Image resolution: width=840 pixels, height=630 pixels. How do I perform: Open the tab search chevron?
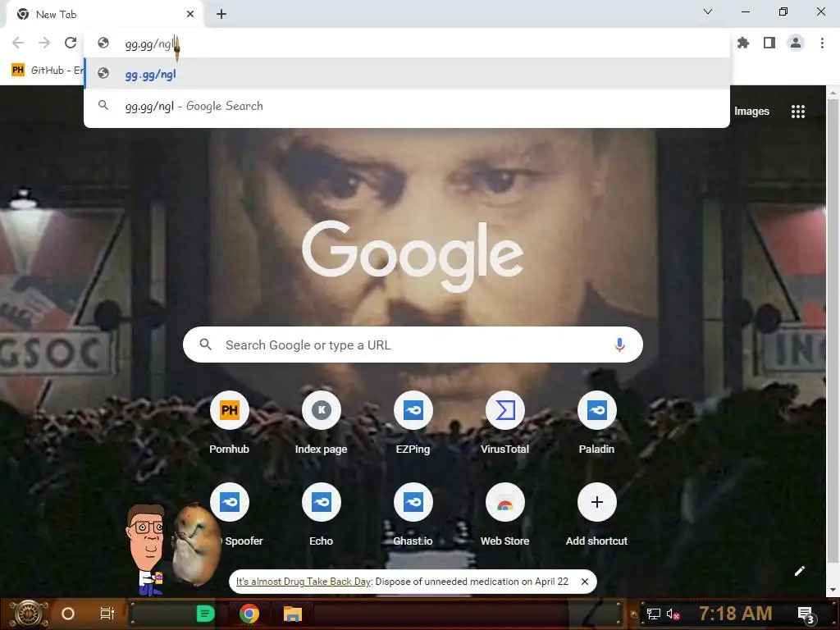point(708,11)
